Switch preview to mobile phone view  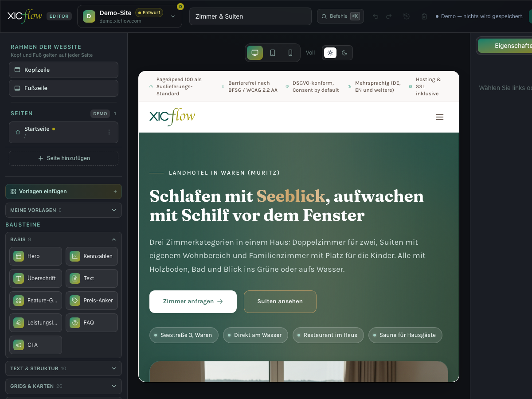pyautogui.click(x=290, y=53)
